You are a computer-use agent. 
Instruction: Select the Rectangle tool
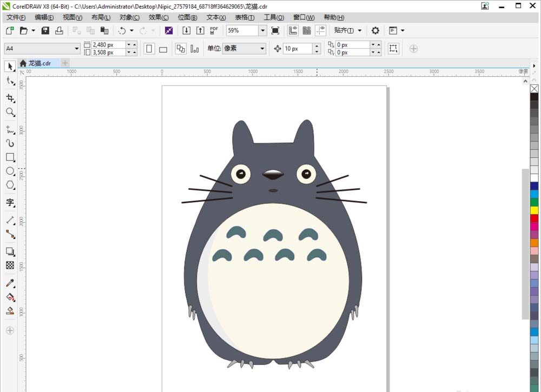click(9, 157)
